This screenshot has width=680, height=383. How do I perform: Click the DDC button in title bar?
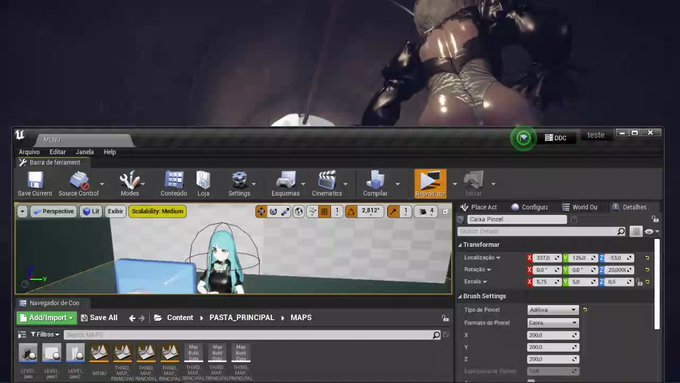point(556,137)
